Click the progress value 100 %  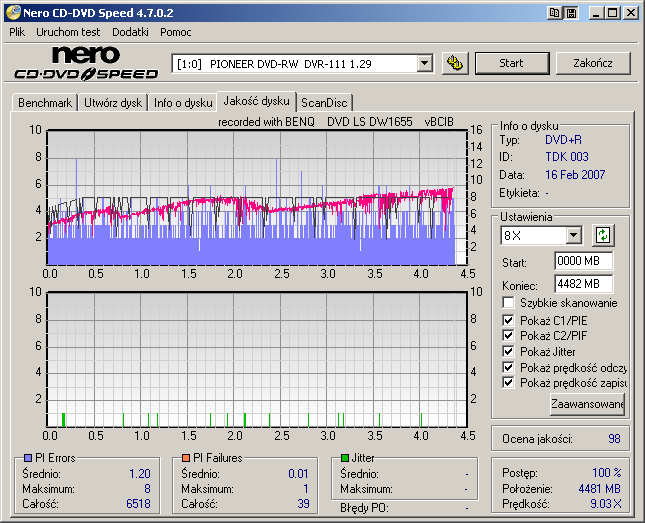(607, 472)
